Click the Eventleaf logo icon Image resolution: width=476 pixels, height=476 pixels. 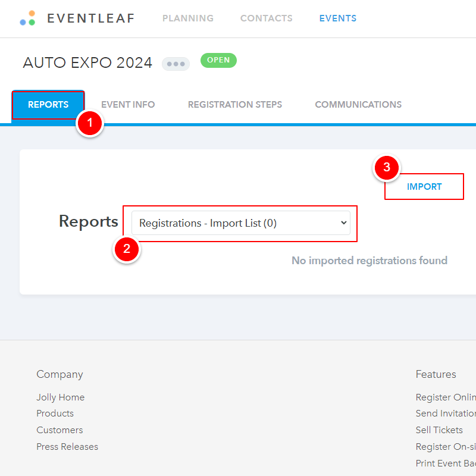(x=27, y=18)
